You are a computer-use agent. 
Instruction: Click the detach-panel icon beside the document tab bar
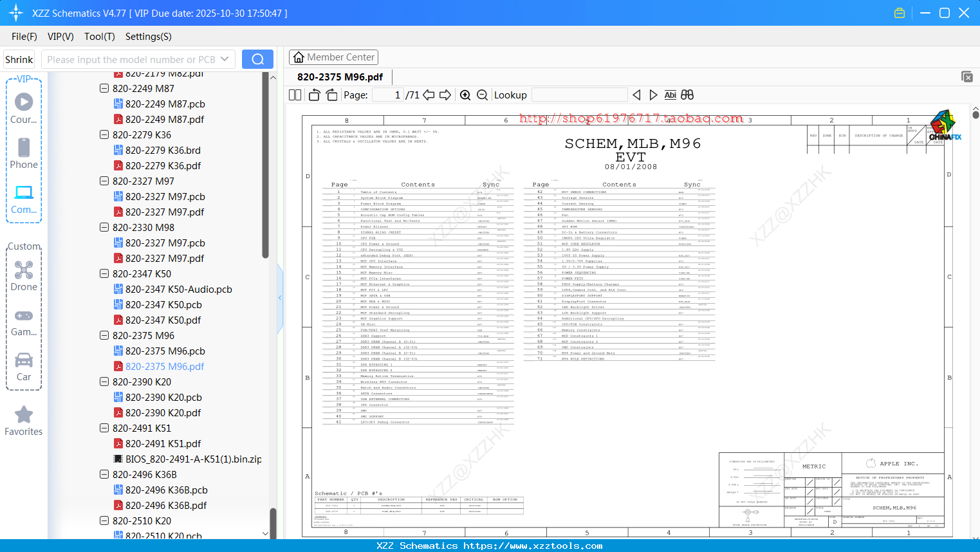[x=967, y=77]
